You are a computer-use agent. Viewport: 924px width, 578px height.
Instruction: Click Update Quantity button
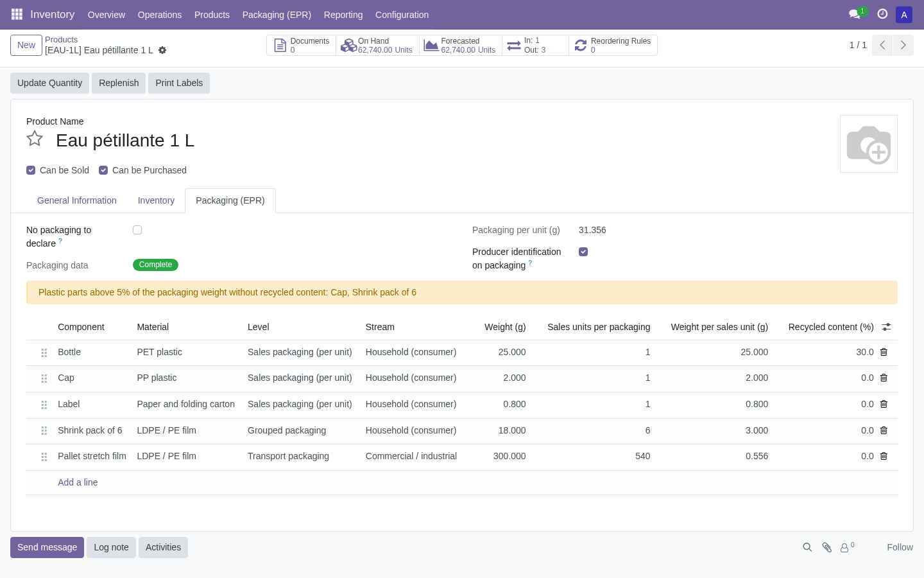coord(49,83)
